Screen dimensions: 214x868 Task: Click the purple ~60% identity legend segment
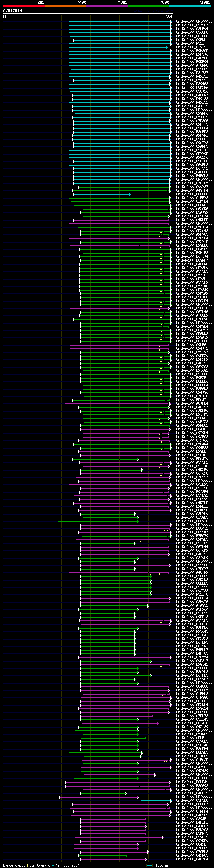coord(107,6)
